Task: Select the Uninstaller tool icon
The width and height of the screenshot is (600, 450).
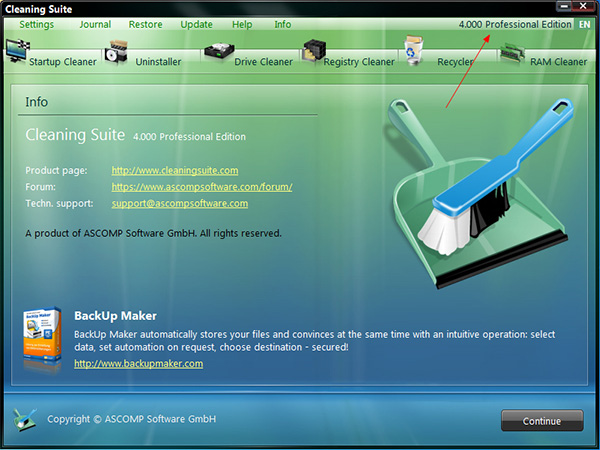Action: coord(118,51)
